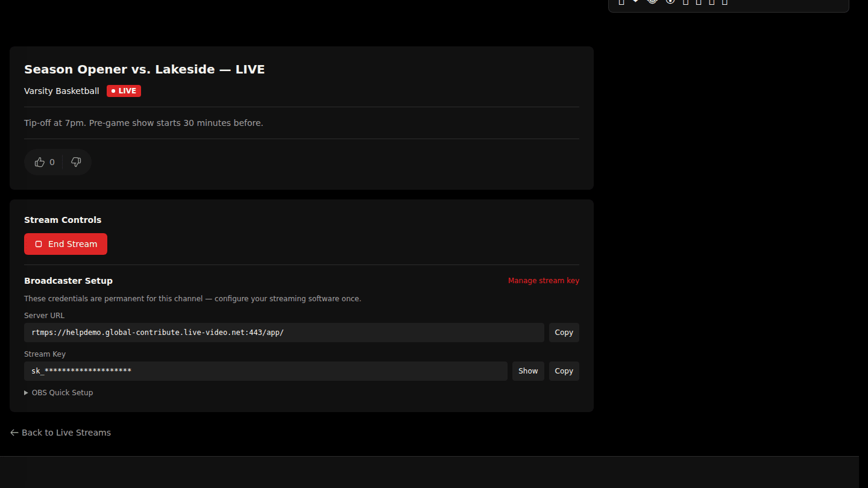Go back to Live Streams

coord(60,433)
